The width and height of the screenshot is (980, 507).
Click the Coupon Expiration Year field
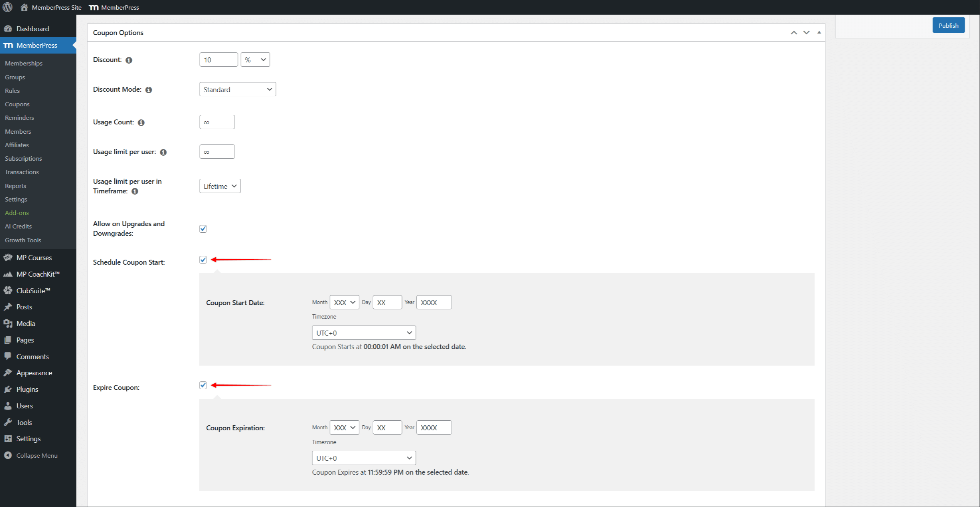[x=434, y=428]
